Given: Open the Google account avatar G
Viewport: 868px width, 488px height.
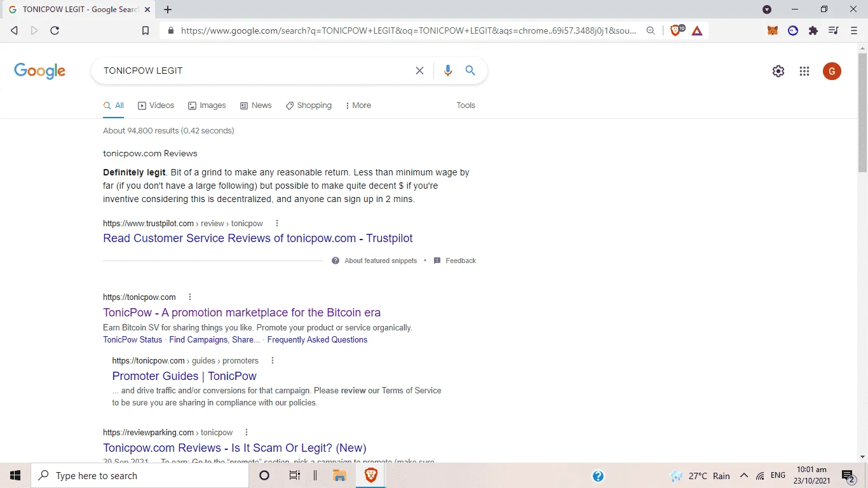Looking at the screenshot, I should [x=832, y=71].
